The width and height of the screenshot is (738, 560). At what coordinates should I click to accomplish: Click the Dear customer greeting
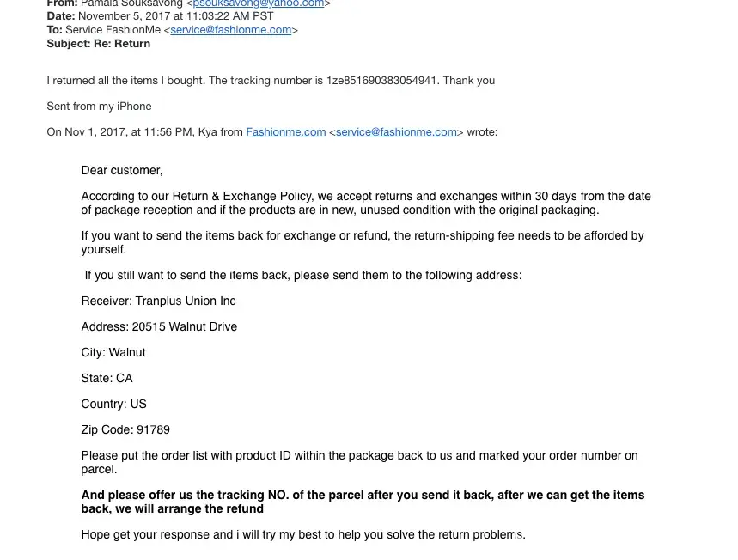(122, 171)
